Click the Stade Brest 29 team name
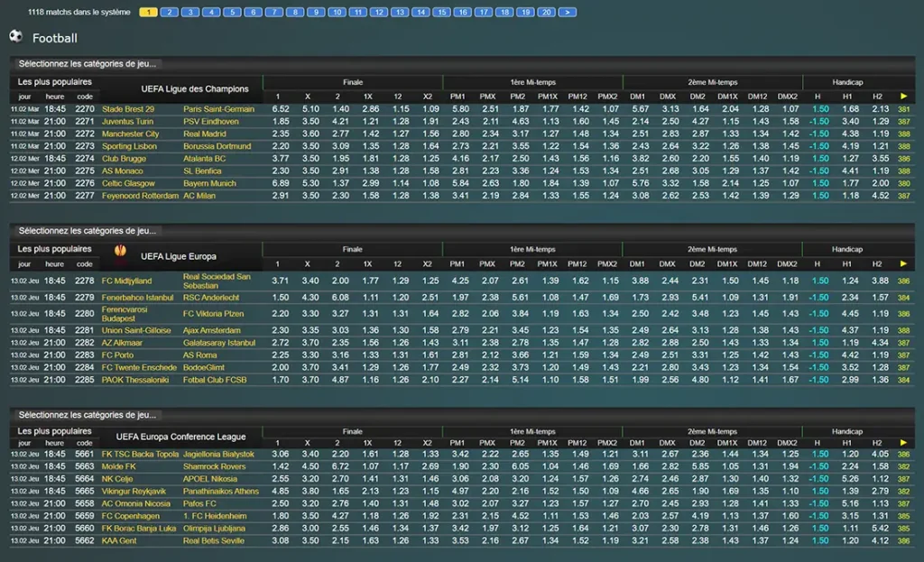The image size is (924, 562). (127, 109)
